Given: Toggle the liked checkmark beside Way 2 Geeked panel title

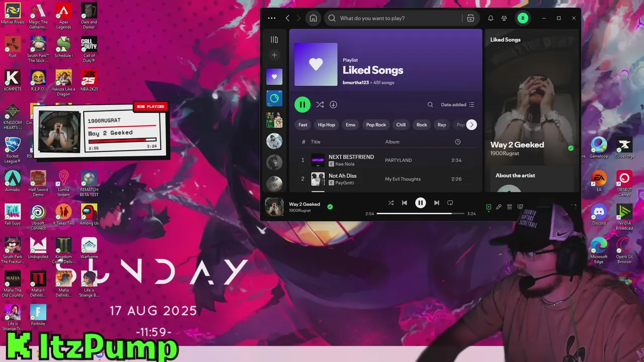Looking at the screenshot, I should pos(571,148).
